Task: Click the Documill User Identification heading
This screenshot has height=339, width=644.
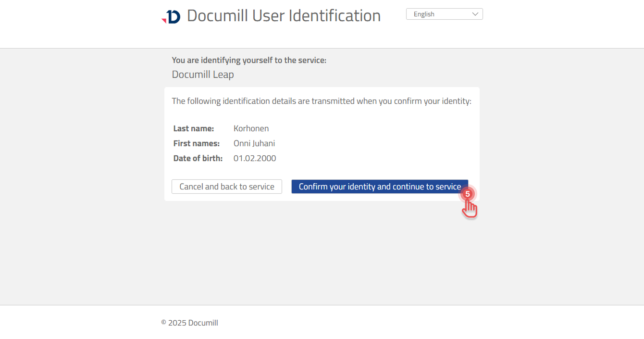Action: tap(284, 15)
